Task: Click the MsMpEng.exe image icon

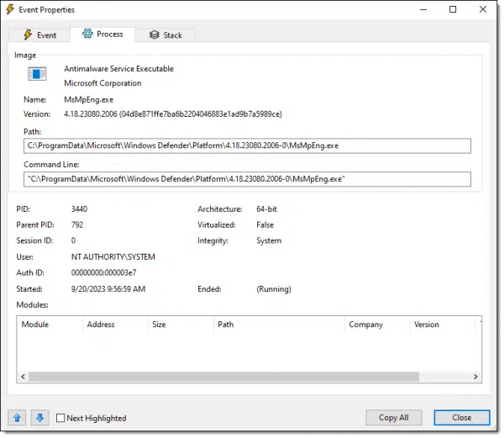Action: (37, 74)
